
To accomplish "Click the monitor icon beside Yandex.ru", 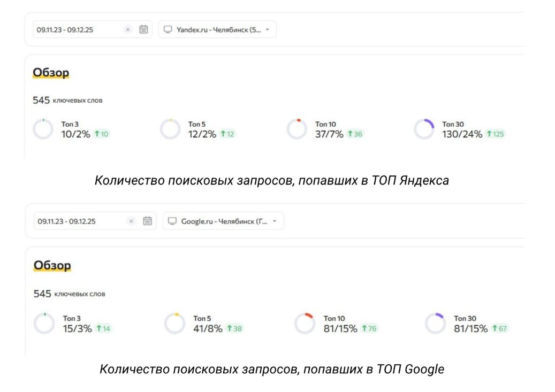I will (168, 29).
